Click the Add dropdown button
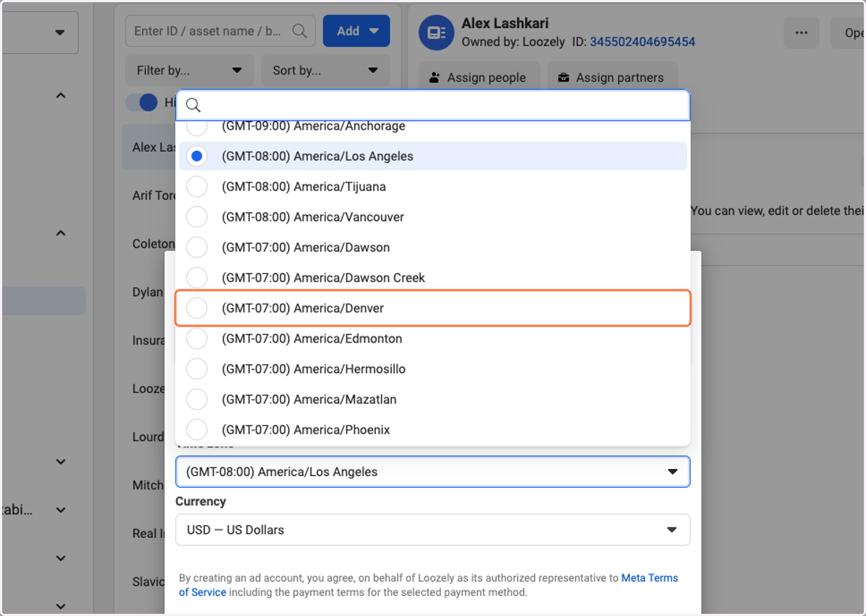866x616 pixels. click(x=357, y=31)
